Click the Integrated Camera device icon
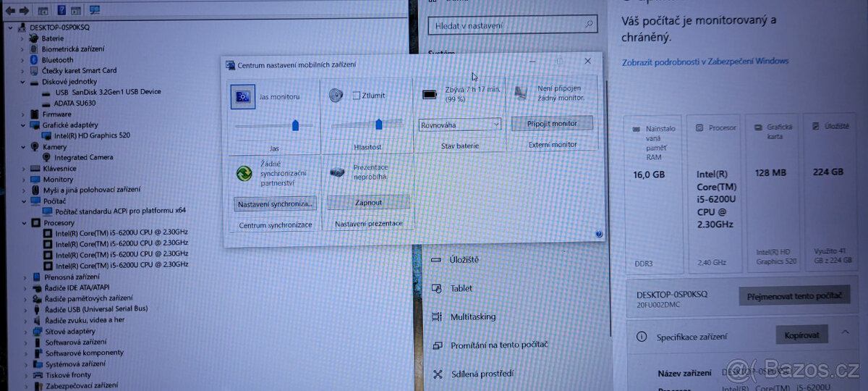Viewport: 868px width, 391px height. [47, 157]
